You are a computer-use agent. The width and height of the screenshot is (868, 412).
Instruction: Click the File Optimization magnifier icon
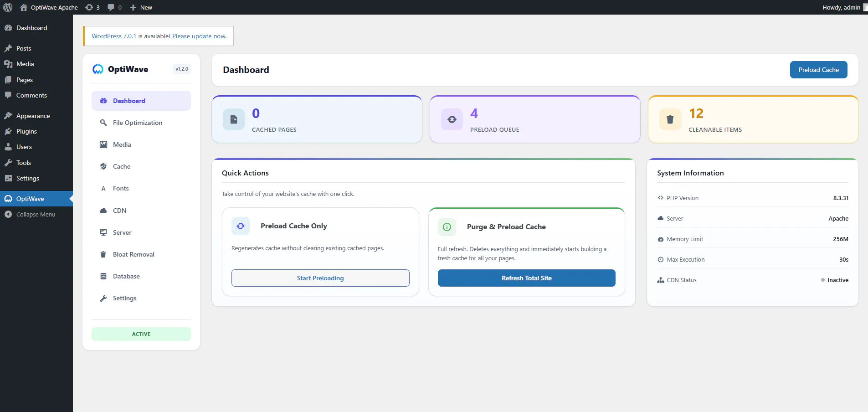tap(103, 123)
